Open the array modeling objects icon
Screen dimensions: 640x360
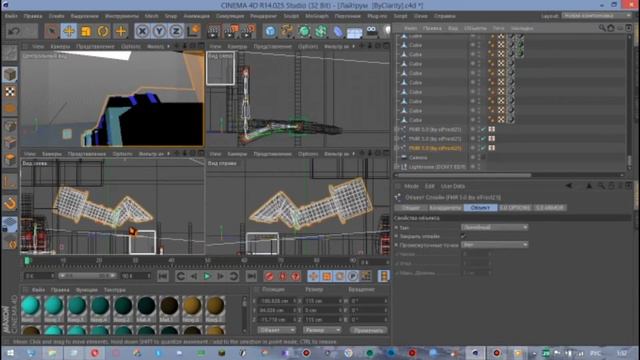point(321,31)
